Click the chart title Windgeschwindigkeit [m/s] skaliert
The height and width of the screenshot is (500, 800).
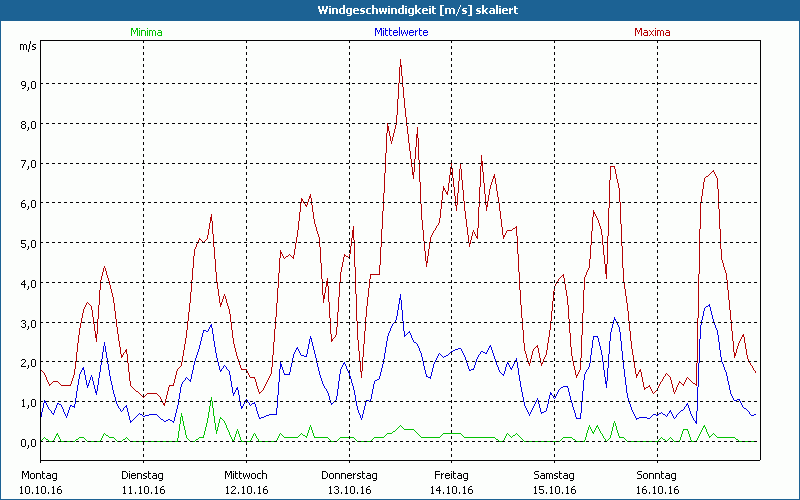coord(417,10)
